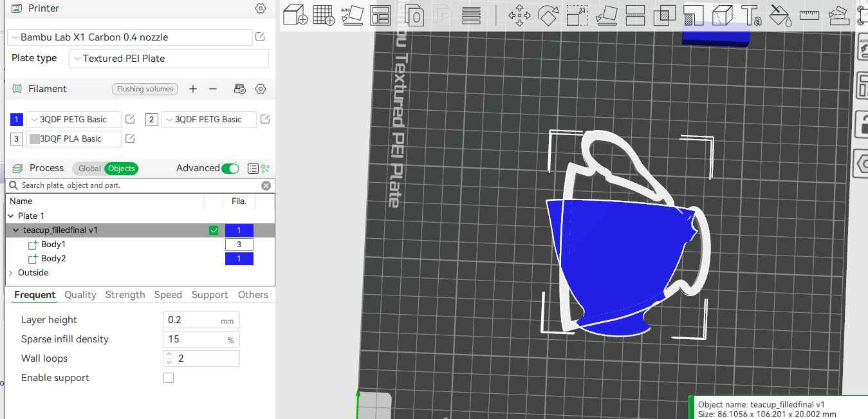
Task: Open the printer preset dropdown
Action: click(x=130, y=37)
